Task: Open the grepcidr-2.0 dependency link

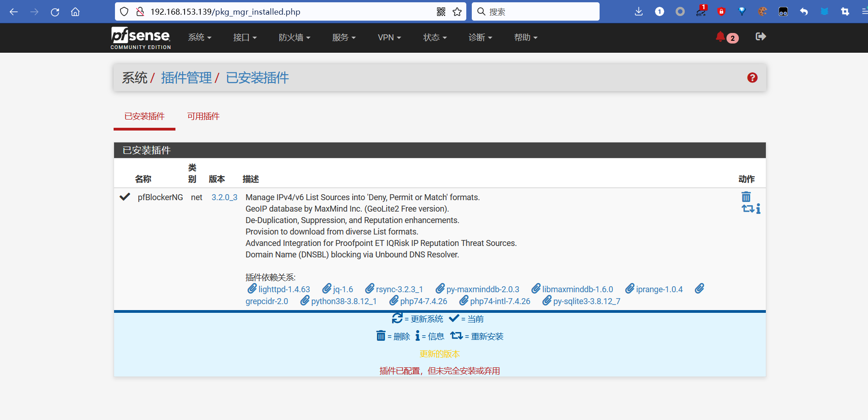Action: pos(267,301)
